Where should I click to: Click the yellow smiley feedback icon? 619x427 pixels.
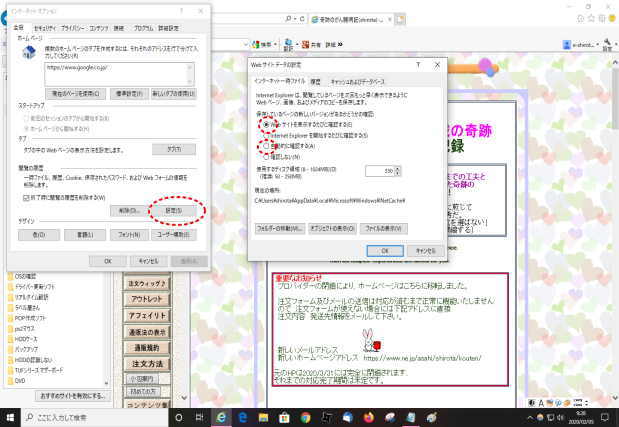pyautogui.click(x=613, y=19)
